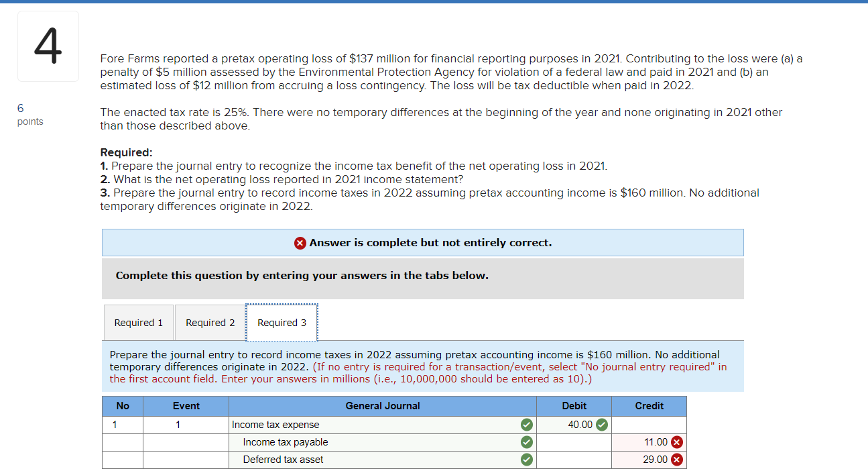868x473 pixels.
Task: Click the empty debit cell for Deferred tax asset
Action: pos(574,460)
